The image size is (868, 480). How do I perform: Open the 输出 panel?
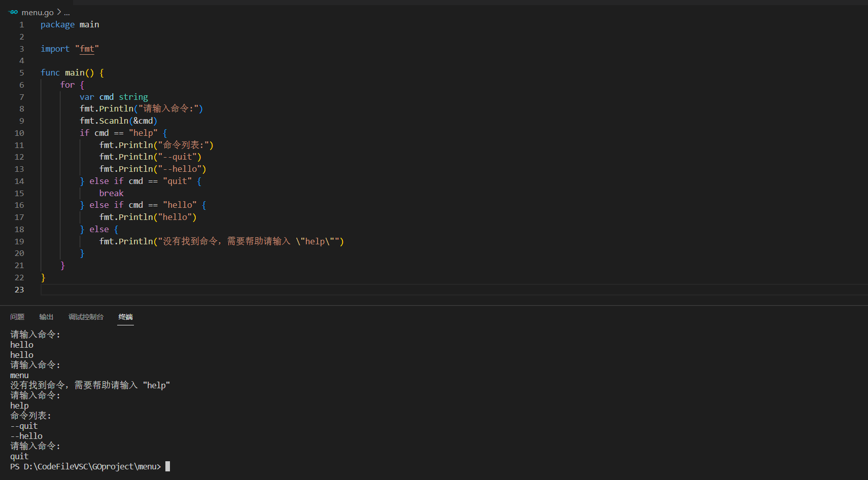[x=46, y=317]
